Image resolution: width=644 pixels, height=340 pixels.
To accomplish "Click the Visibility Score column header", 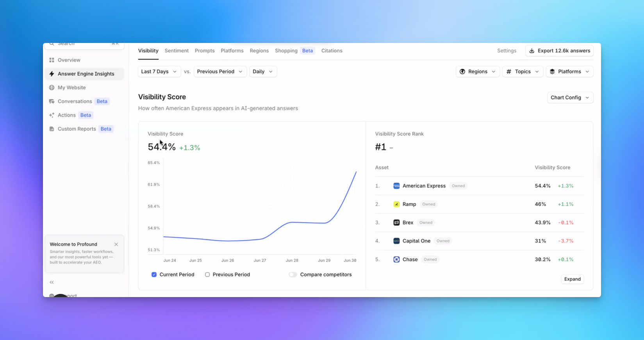I will [x=552, y=167].
